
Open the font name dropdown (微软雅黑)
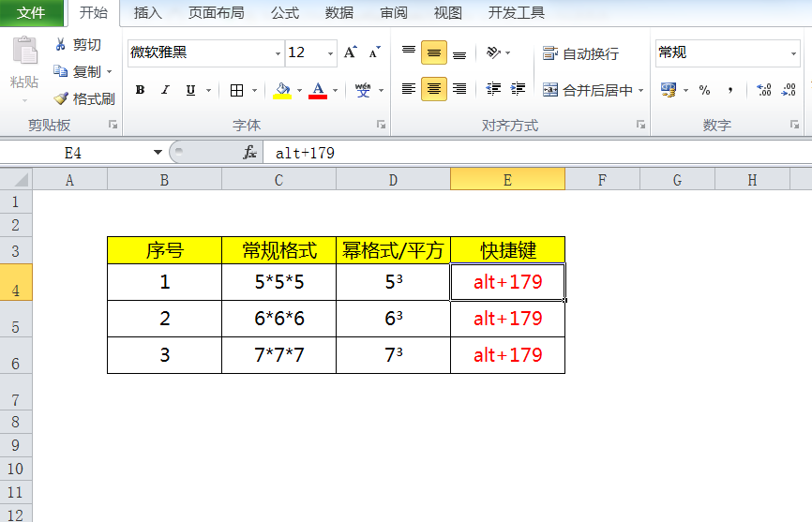(x=278, y=53)
